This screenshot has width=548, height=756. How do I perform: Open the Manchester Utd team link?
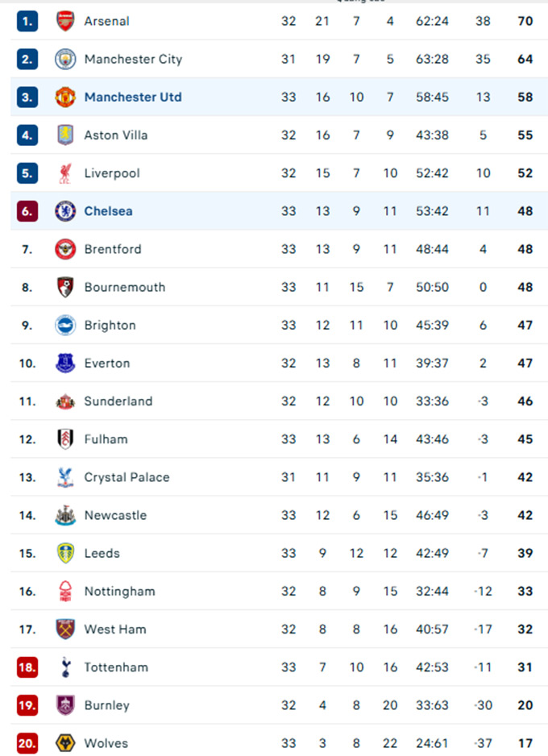click(x=133, y=98)
